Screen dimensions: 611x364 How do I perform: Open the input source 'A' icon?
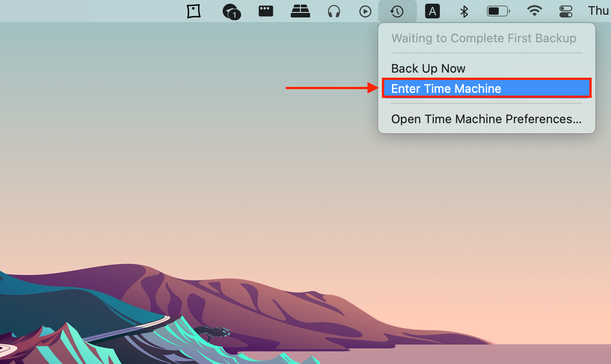432,11
